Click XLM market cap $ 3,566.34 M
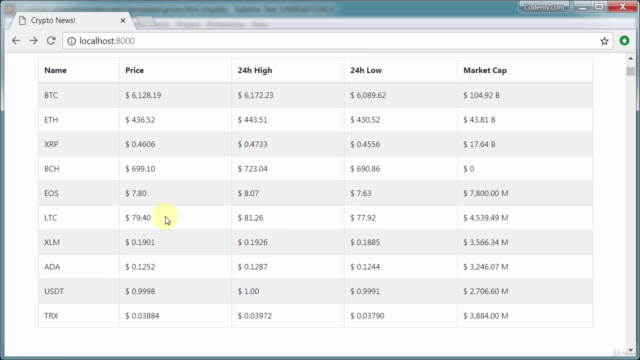 (486, 242)
